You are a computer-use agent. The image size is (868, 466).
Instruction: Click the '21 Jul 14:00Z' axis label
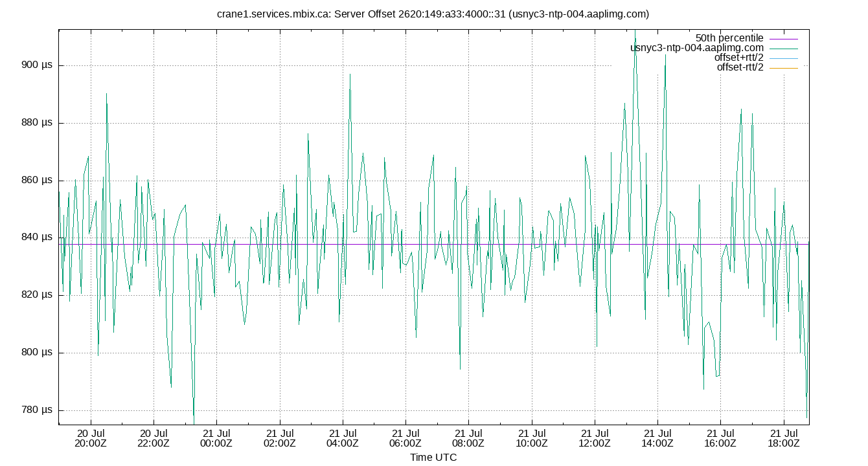pyautogui.click(x=657, y=438)
